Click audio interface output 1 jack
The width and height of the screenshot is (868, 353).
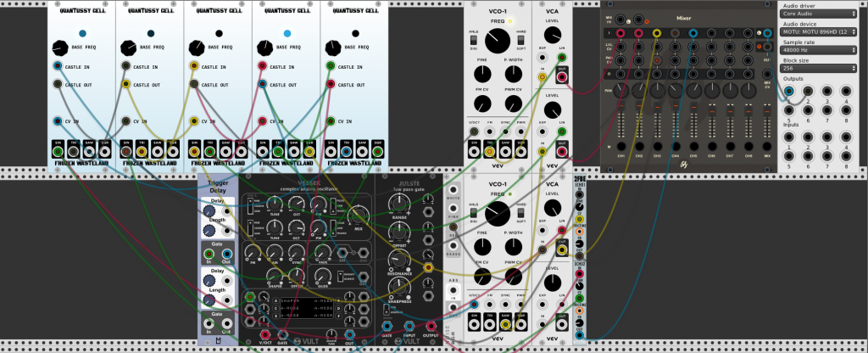788,92
